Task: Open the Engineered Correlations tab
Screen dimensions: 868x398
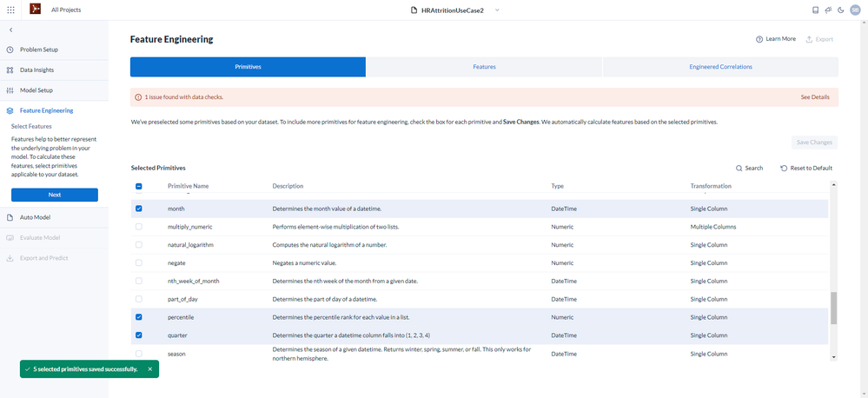Action: pyautogui.click(x=720, y=67)
